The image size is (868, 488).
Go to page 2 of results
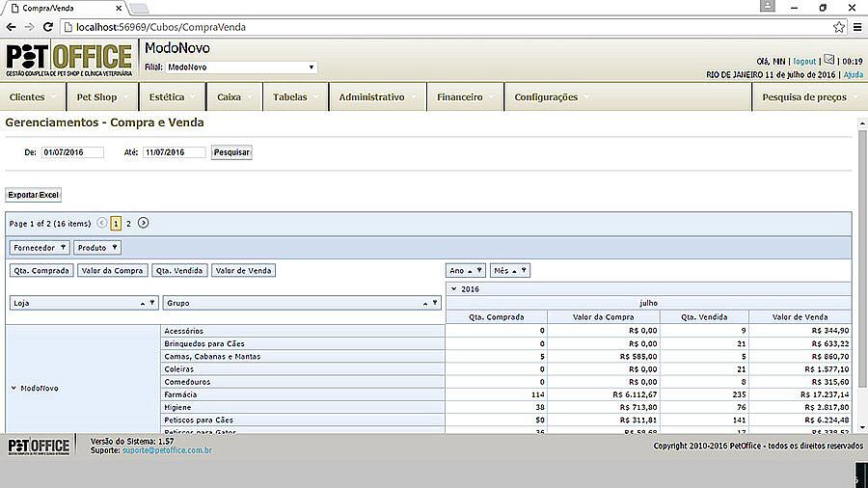pos(128,223)
